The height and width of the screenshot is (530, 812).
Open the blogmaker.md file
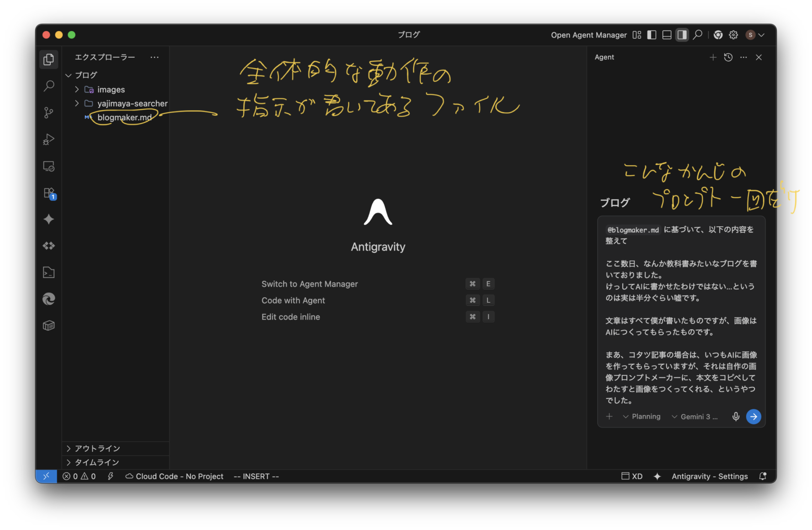pos(124,118)
